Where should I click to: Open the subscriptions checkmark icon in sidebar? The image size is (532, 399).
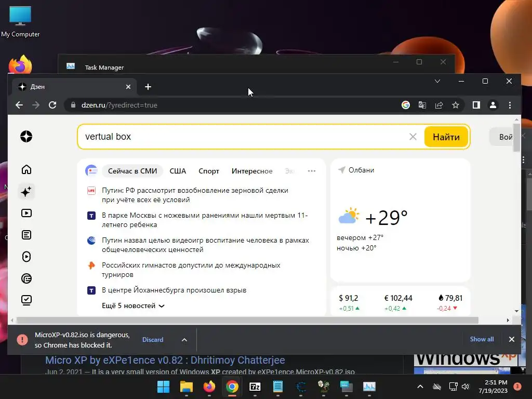(x=26, y=300)
